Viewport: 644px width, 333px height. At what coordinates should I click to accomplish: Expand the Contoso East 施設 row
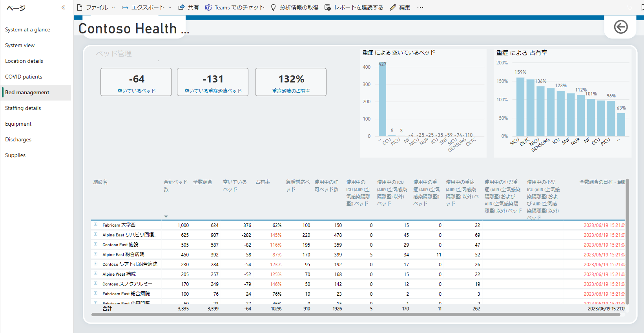pyautogui.click(x=95, y=244)
